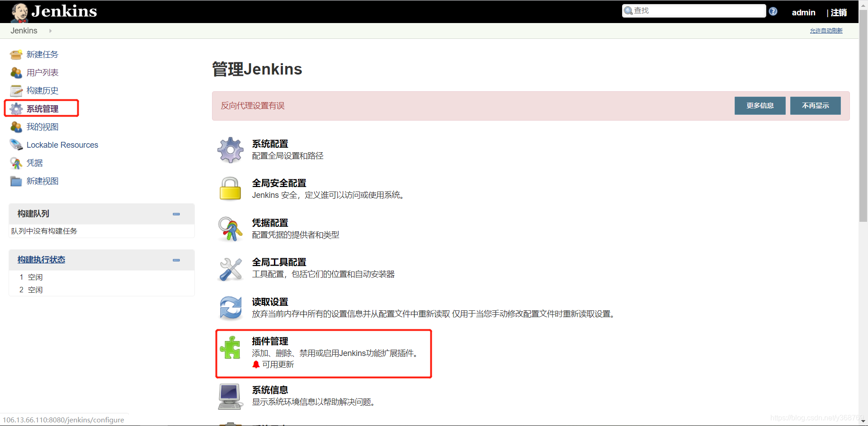Click the 用户列表 people icon

pyautogui.click(x=16, y=73)
